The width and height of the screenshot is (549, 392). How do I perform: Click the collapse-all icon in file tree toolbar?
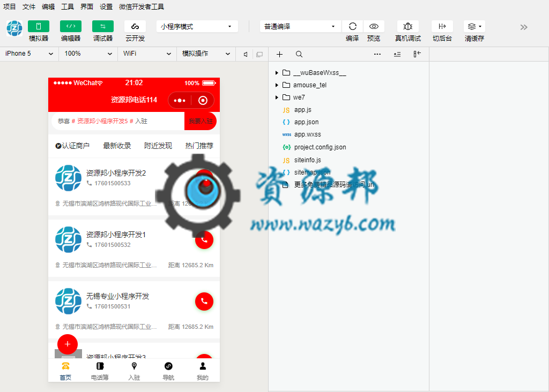[x=397, y=54]
